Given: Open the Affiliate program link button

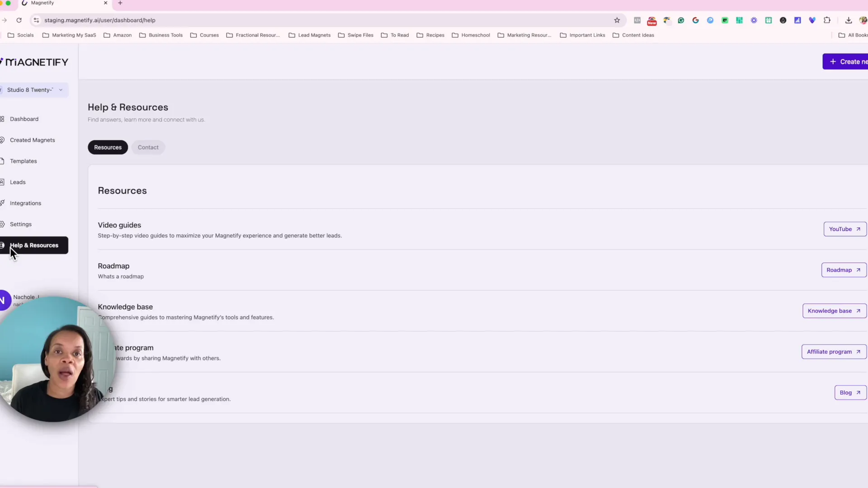Looking at the screenshot, I should 834,352.
